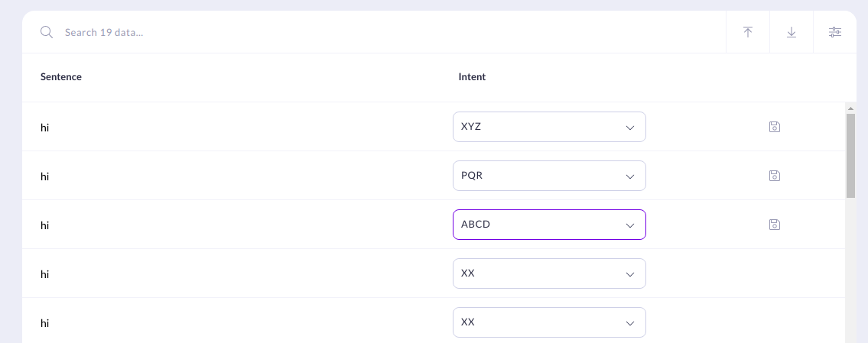Click the chevron in the ABCD dropdown

(x=629, y=225)
